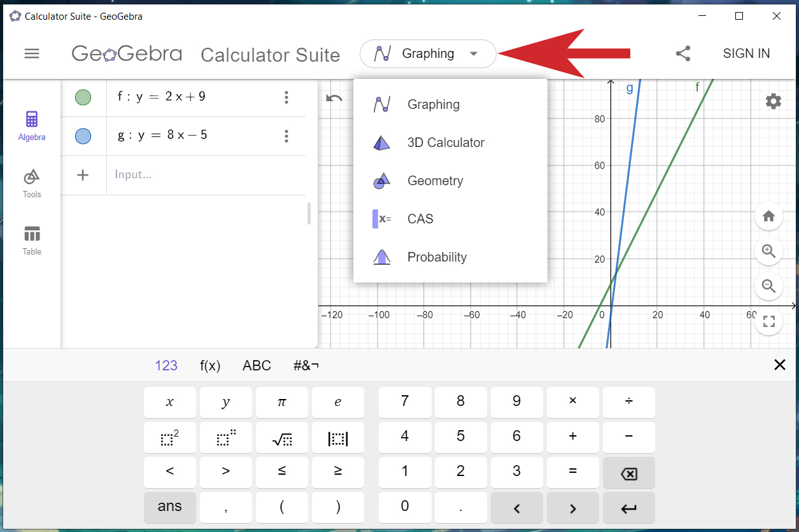Click the green line f label
The image size is (799, 532).
click(697, 87)
